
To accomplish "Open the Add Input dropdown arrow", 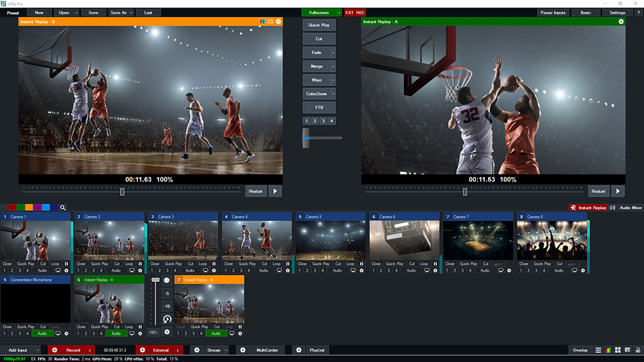I will coord(38,350).
